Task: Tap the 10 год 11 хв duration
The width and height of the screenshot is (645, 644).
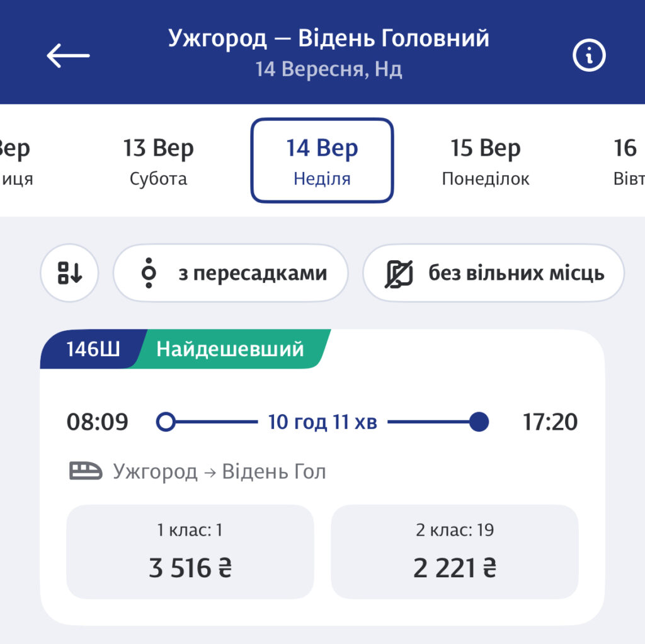Action: [x=322, y=422]
